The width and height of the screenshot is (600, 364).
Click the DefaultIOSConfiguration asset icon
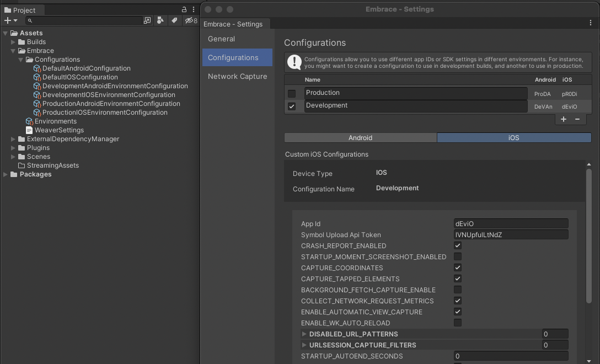click(x=37, y=77)
